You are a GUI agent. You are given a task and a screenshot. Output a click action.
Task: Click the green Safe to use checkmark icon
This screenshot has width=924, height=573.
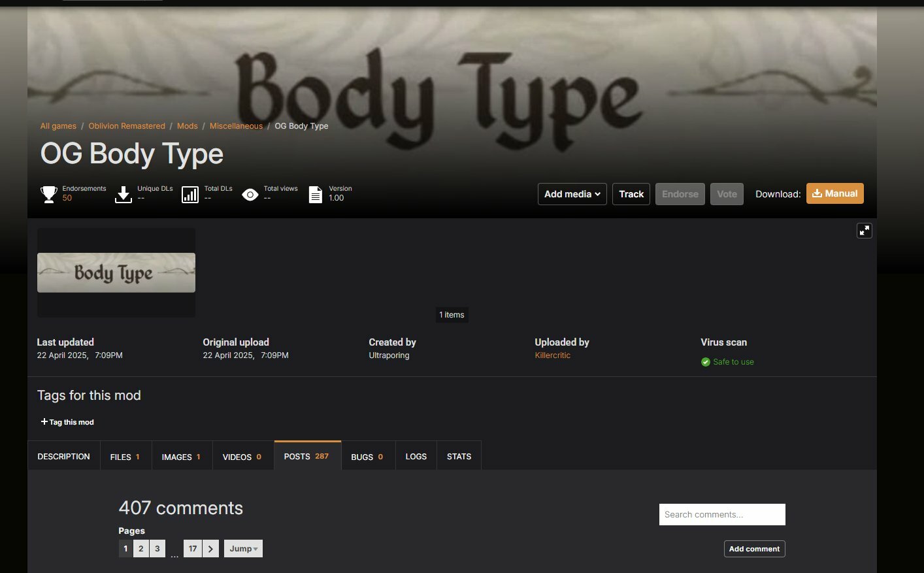(x=706, y=362)
